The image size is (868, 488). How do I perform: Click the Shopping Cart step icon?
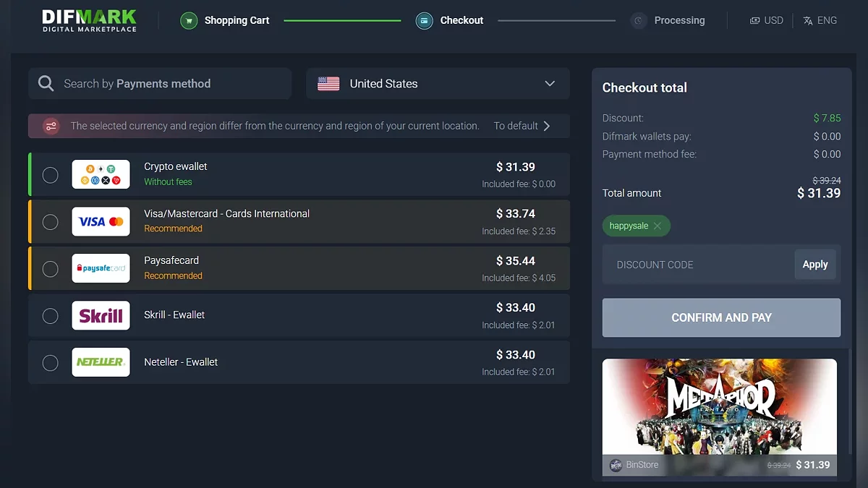[189, 20]
